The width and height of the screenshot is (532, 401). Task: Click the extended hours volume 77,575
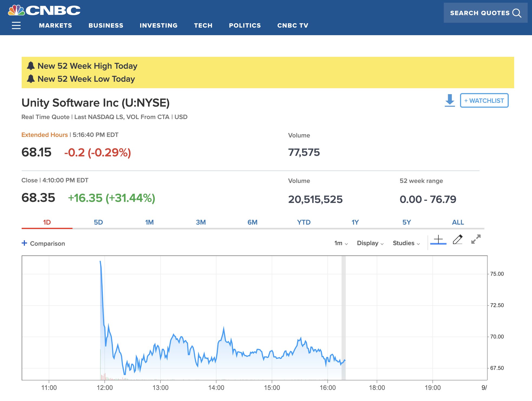(x=304, y=152)
